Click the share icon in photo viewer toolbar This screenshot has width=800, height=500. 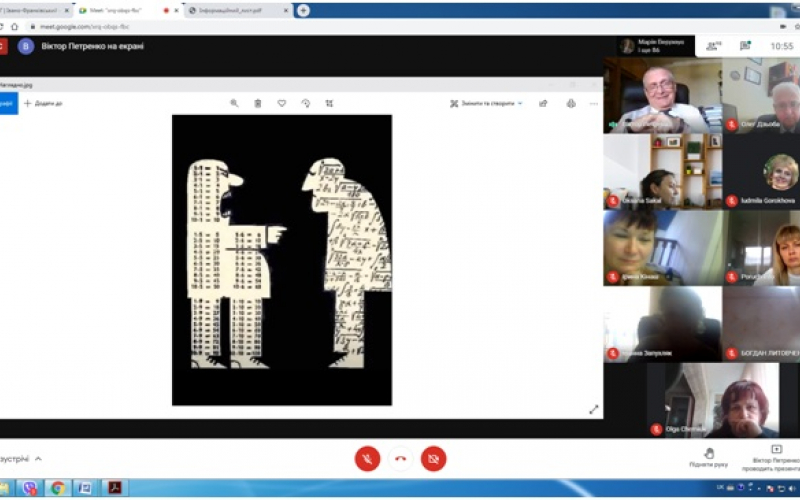click(x=543, y=104)
